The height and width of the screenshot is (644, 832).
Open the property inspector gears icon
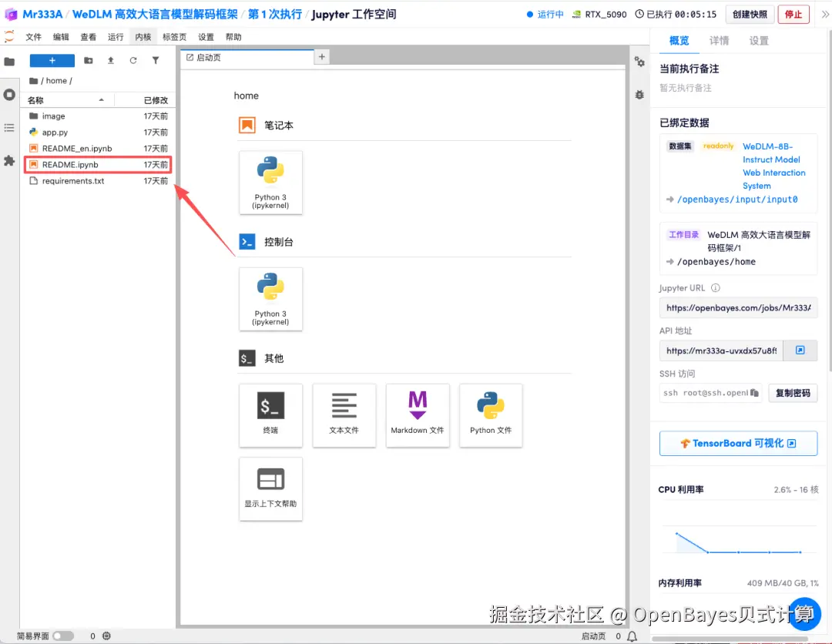[x=639, y=62]
